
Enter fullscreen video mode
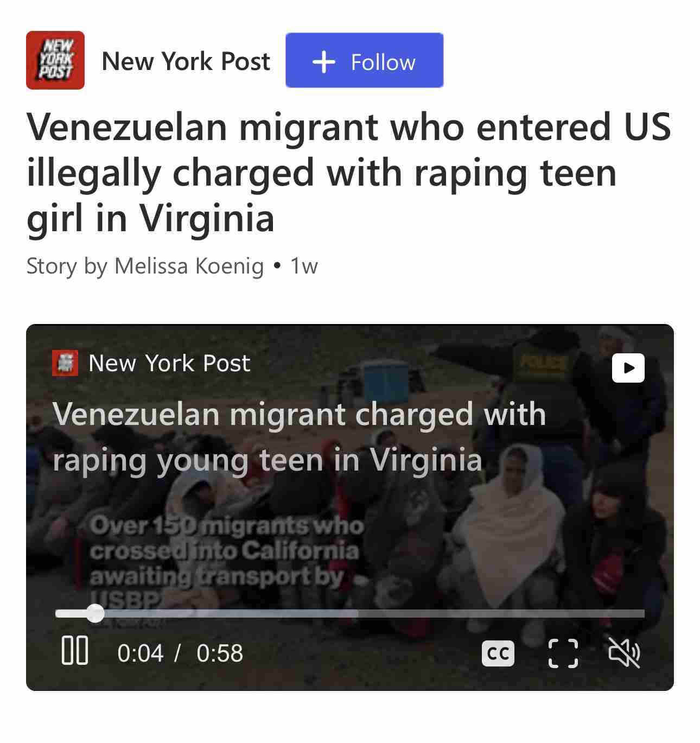pos(563,653)
